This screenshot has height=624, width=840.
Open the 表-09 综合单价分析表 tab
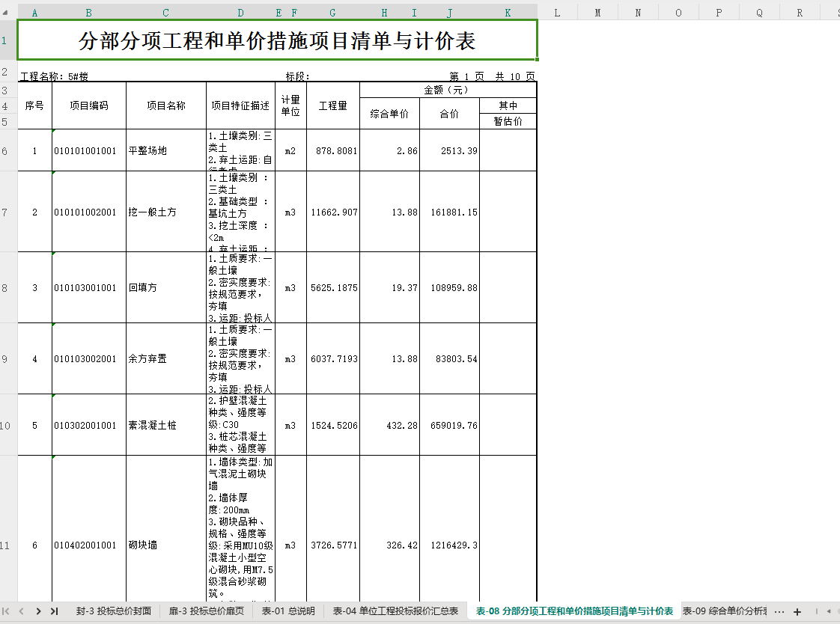point(724,611)
